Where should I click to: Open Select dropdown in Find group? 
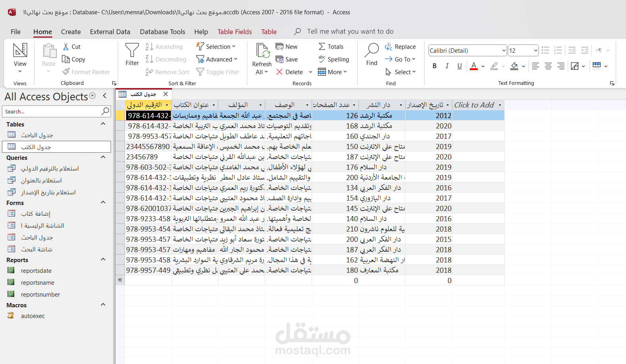(x=400, y=72)
